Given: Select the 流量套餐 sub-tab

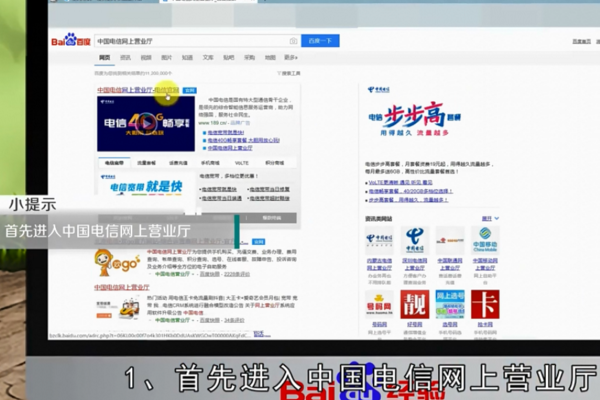Looking at the screenshot, I should pyautogui.click(x=147, y=163).
